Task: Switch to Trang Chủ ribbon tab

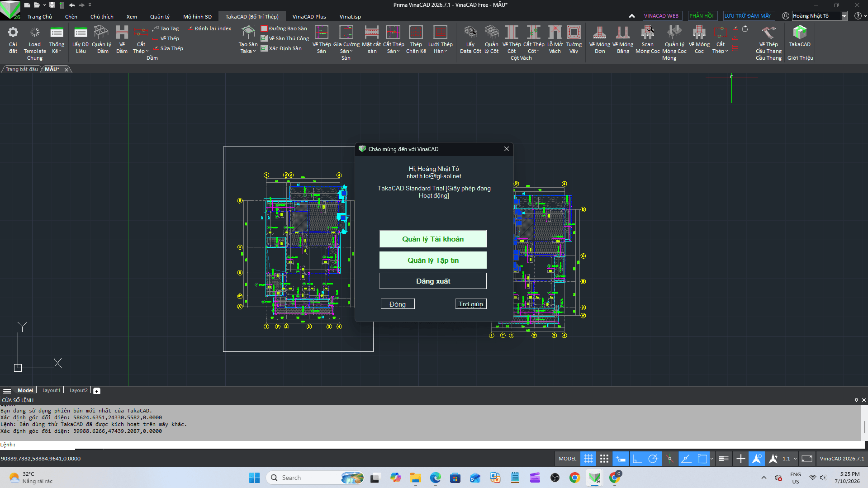Action: point(40,17)
